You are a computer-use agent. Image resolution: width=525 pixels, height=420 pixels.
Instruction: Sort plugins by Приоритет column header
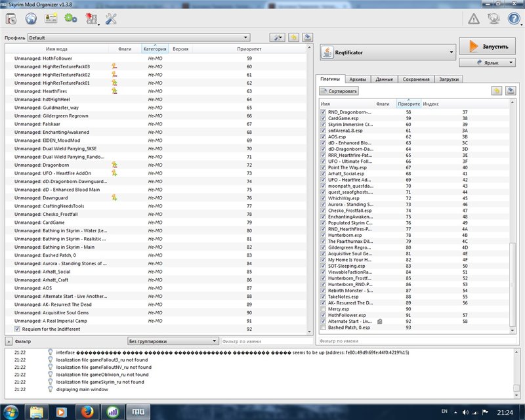[408, 104]
